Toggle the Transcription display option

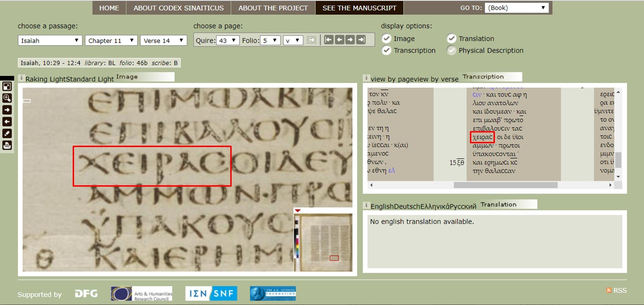(x=386, y=50)
